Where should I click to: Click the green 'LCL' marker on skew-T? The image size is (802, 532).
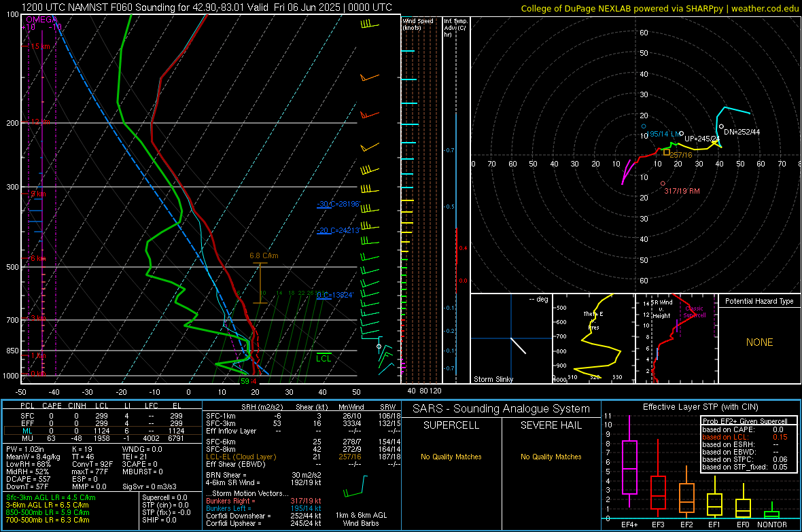click(x=324, y=358)
